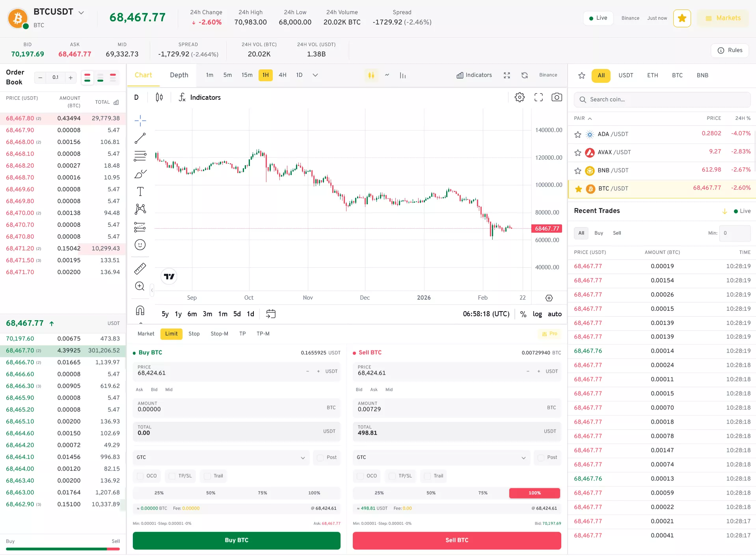Open chart settings gear icon
The width and height of the screenshot is (756, 556).
520,97
